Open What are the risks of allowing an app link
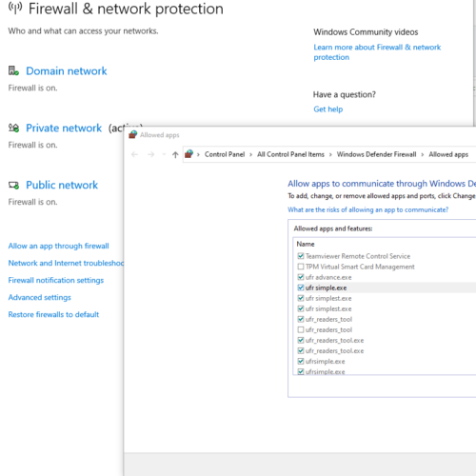 tap(367, 209)
